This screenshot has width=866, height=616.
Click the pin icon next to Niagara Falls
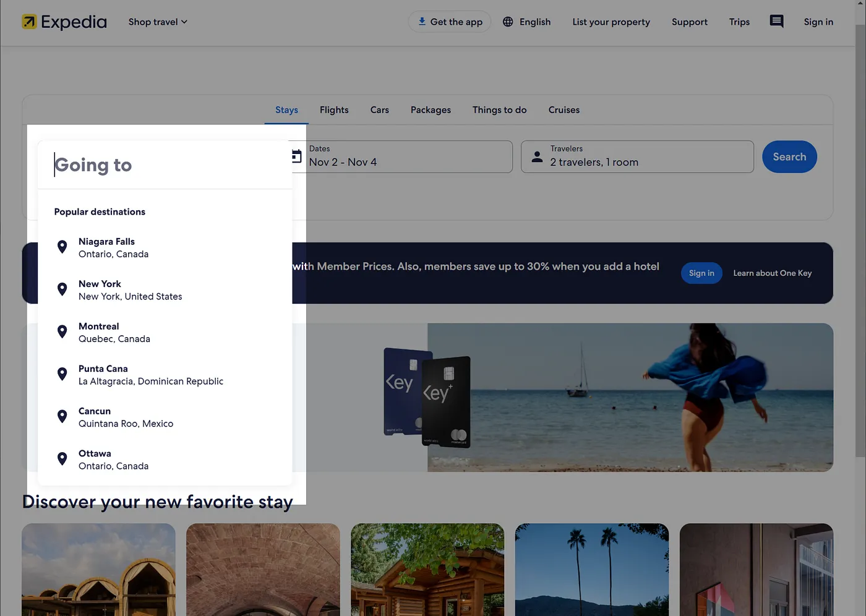[x=62, y=247]
